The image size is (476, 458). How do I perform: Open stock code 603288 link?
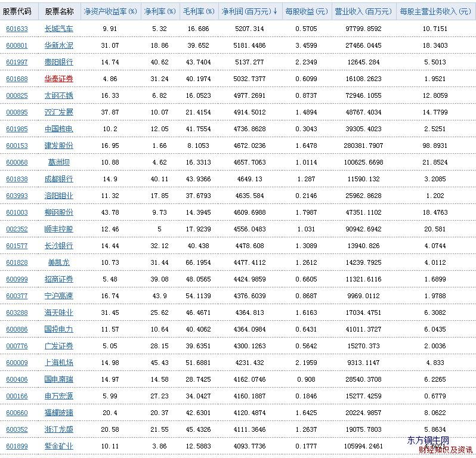click(17, 312)
